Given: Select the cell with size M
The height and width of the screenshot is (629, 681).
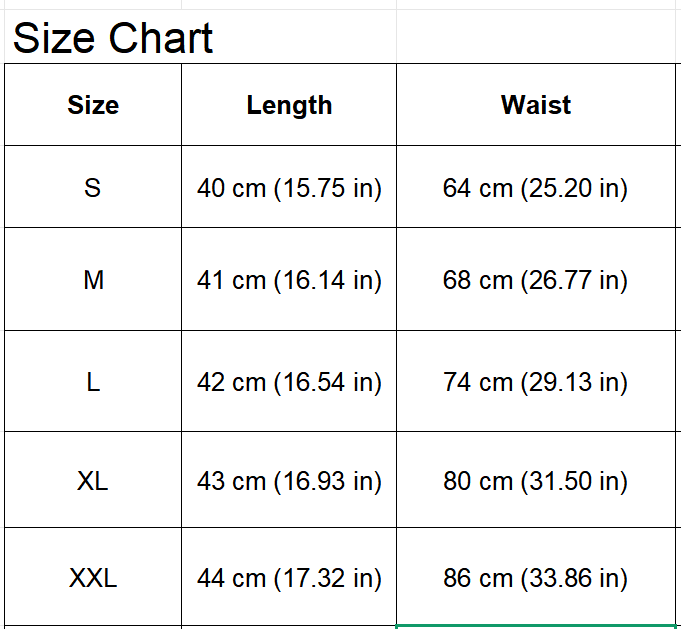Looking at the screenshot, I should (x=93, y=280).
